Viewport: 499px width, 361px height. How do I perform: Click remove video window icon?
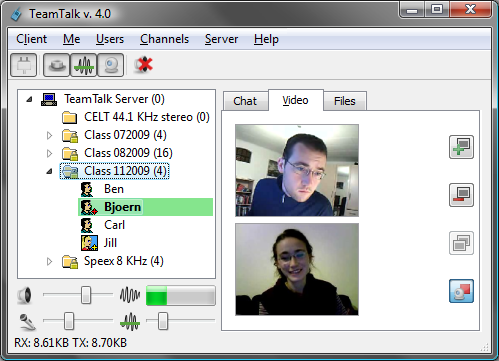461,195
